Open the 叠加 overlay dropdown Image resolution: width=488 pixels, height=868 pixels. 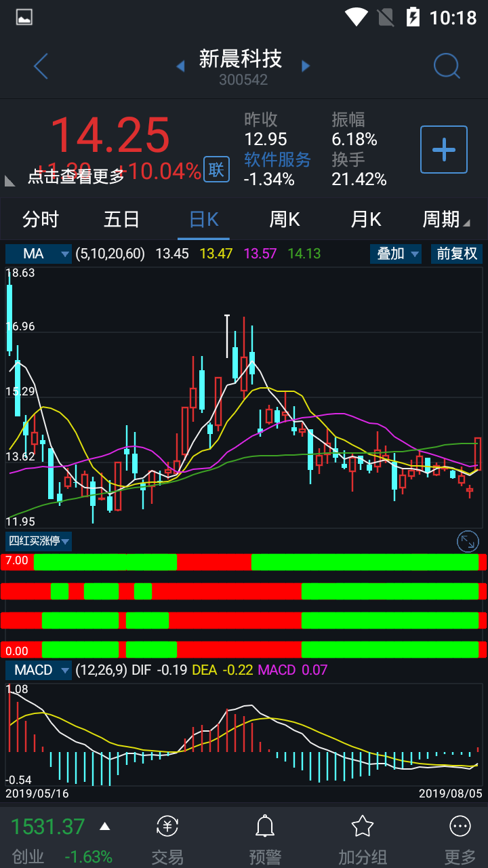coord(396,254)
